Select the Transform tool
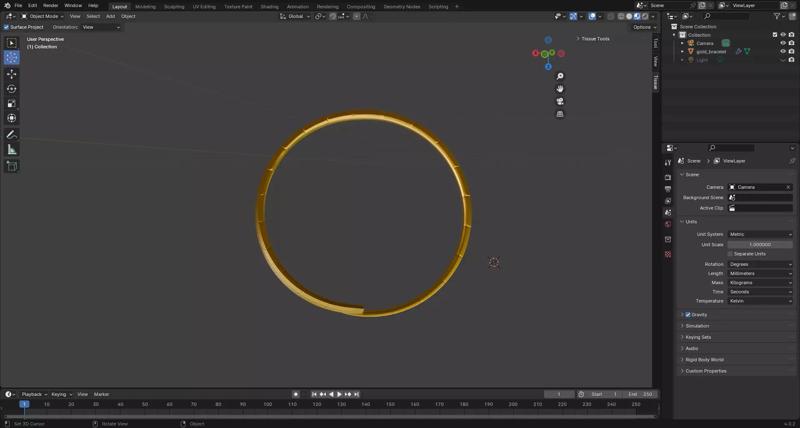 (12, 118)
